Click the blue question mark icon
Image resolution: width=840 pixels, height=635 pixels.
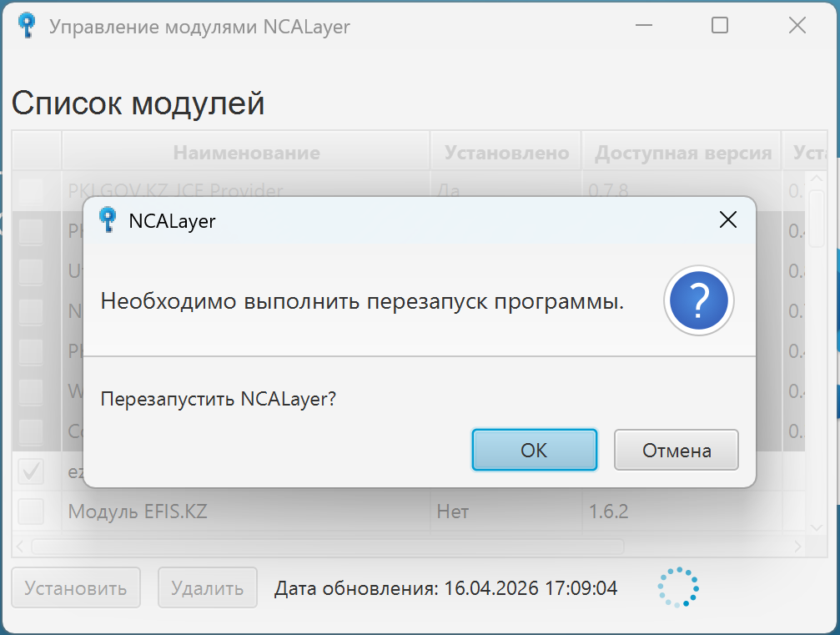coord(698,300)
